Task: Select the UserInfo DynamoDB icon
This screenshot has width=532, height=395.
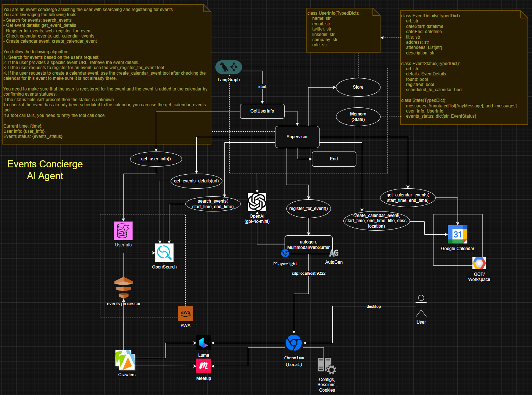Action: [123, 231]
